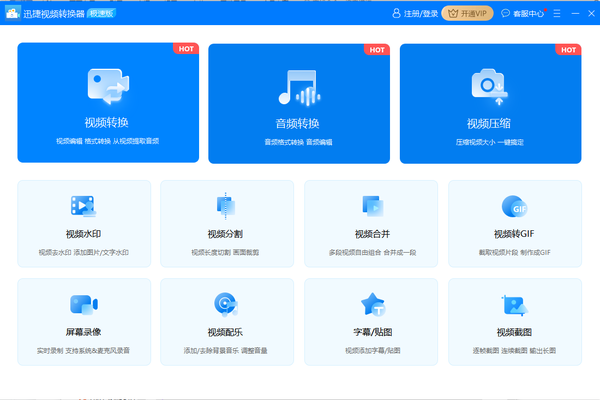The width and height of the screenshot is (600, 400).
Task: Open the hamburger menu in title bar
Action: (x=557, y=14)
